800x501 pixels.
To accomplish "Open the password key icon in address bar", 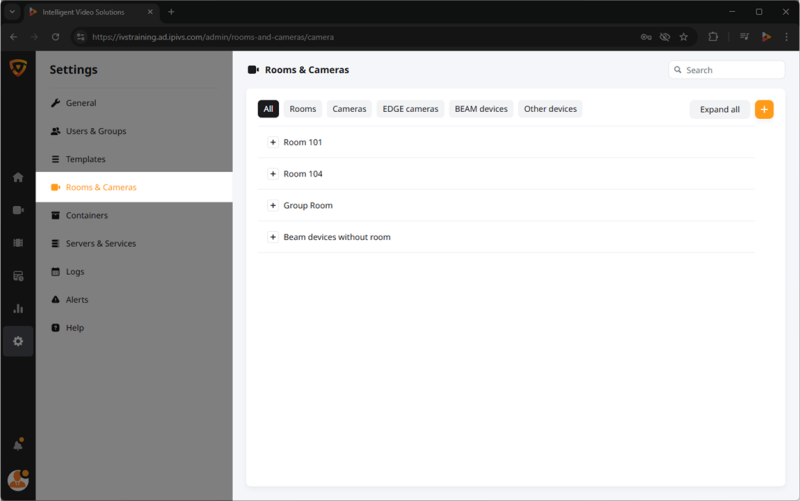I will coord(646,37).
